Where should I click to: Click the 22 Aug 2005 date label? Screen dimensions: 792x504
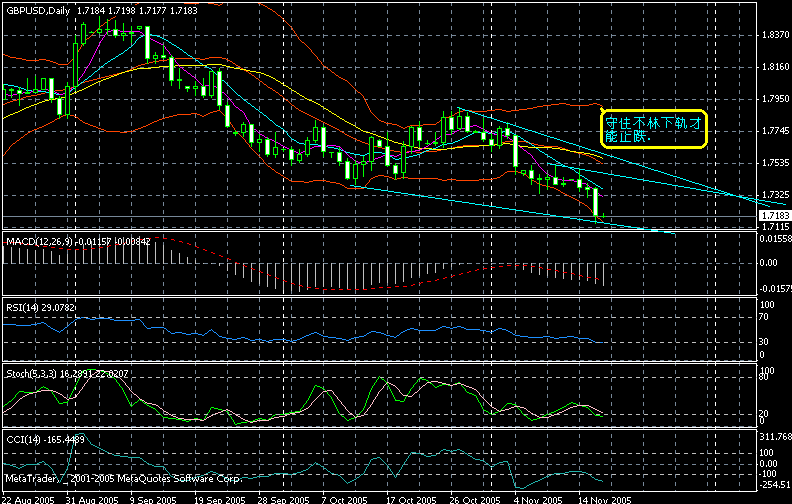point(28,499)
